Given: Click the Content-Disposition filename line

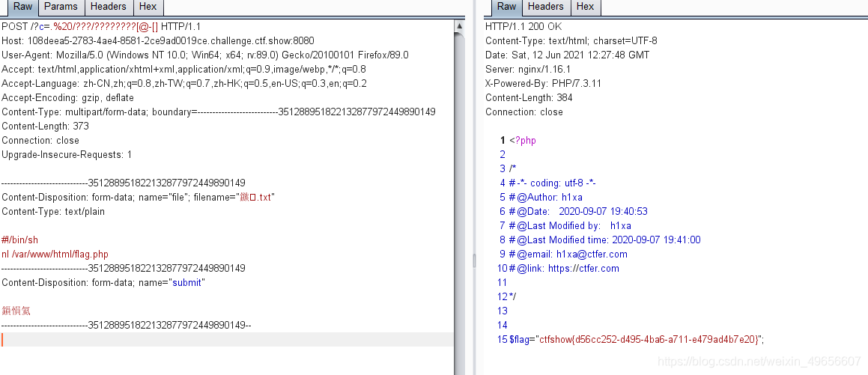Looking at the screenshot, I should click(x=139, y=198).
